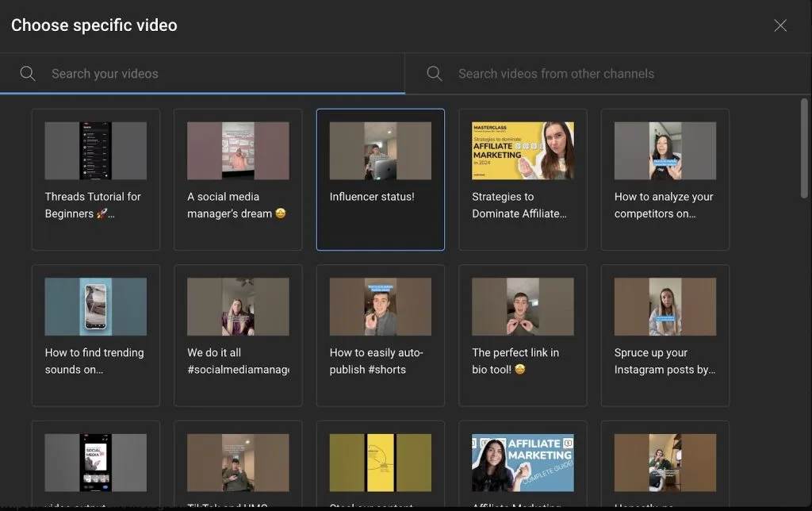Select the Threads Tutorial for Beginners thumbnail
Viewport: 812px width, 511px height.
coord(96,151)
